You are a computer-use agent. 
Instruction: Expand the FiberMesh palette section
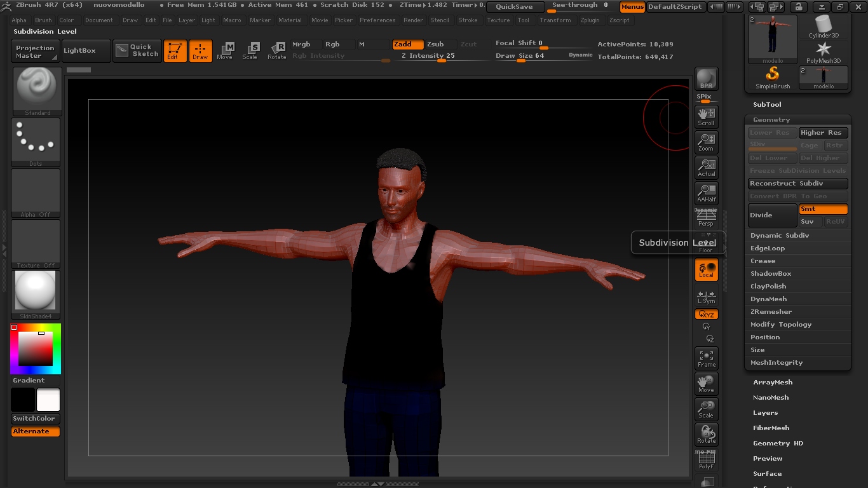coord(771,428)
